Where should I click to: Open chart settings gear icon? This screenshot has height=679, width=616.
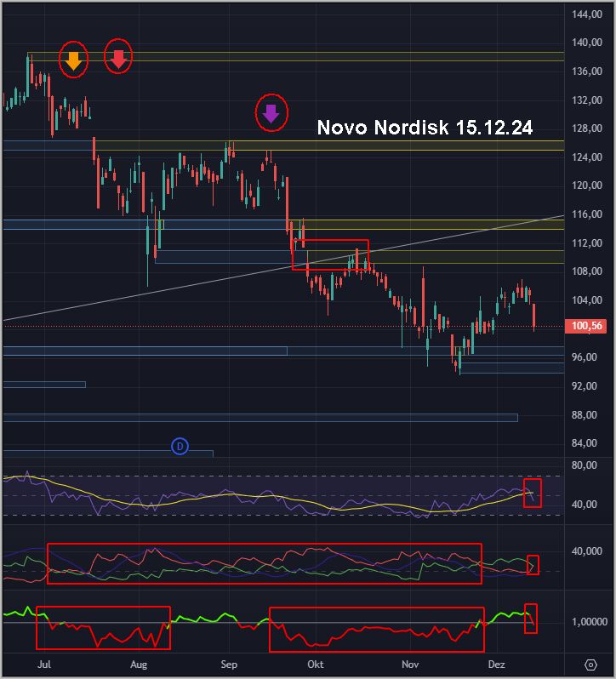pos(591,664)
